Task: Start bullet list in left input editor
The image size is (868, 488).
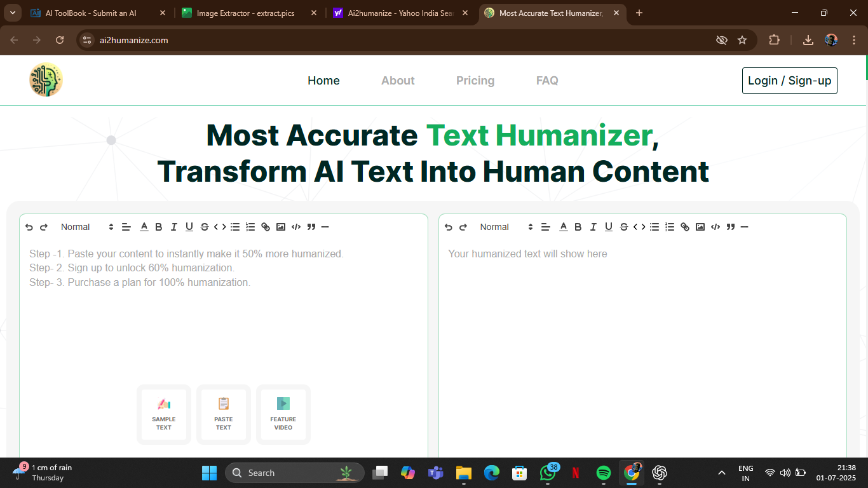Action: (x=235, y=227)
